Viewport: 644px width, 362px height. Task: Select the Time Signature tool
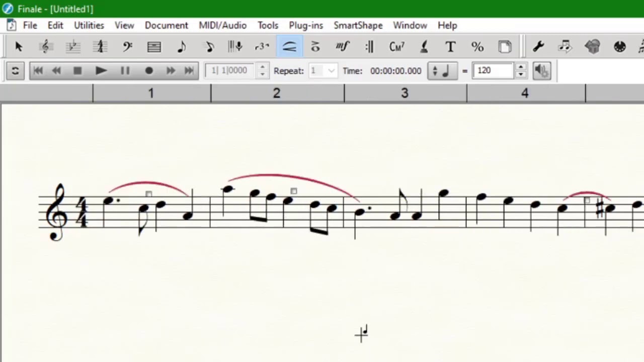click(x=100, y=47)
